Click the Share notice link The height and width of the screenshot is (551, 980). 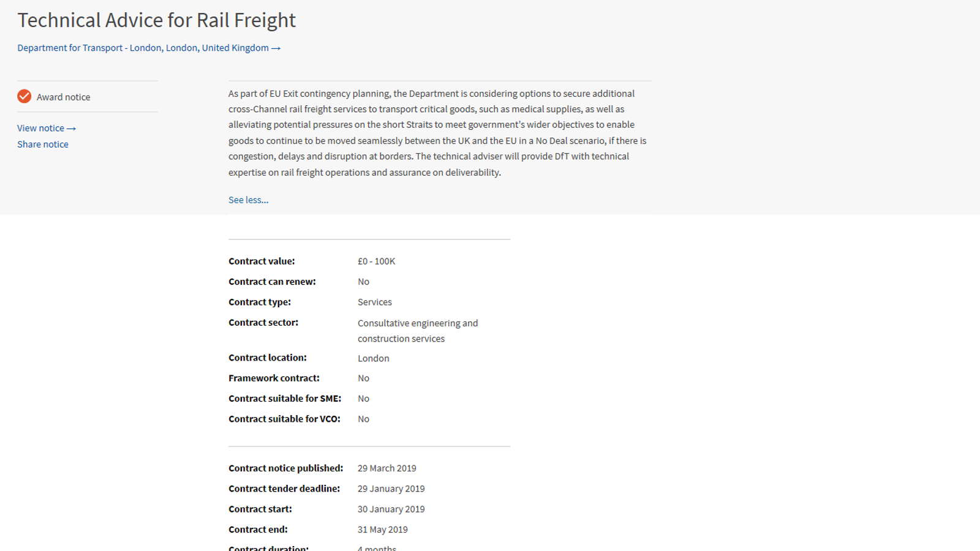(43, 144)
